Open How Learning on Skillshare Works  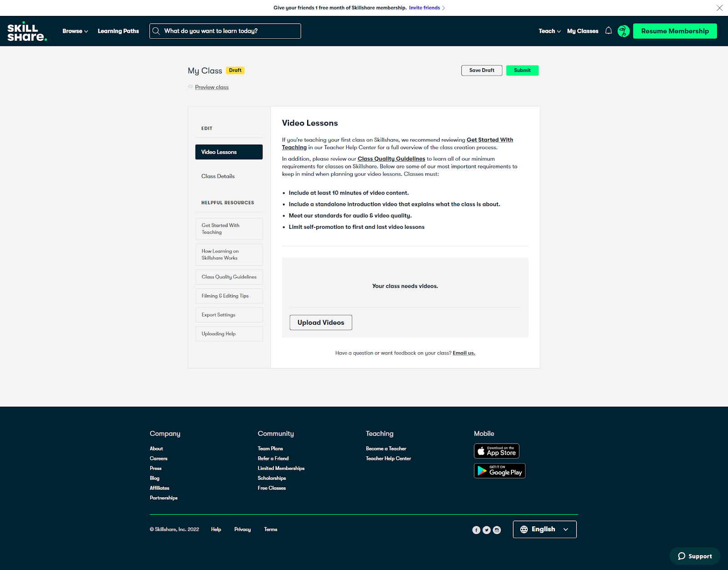click(x=229, y=255)
